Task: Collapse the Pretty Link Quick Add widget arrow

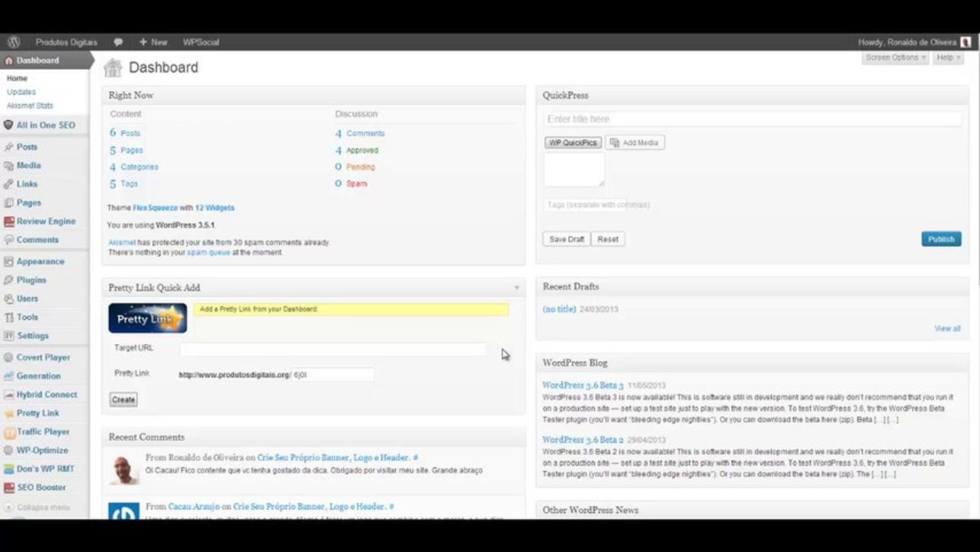Action: pyautogui.click(x=516, y=288)
